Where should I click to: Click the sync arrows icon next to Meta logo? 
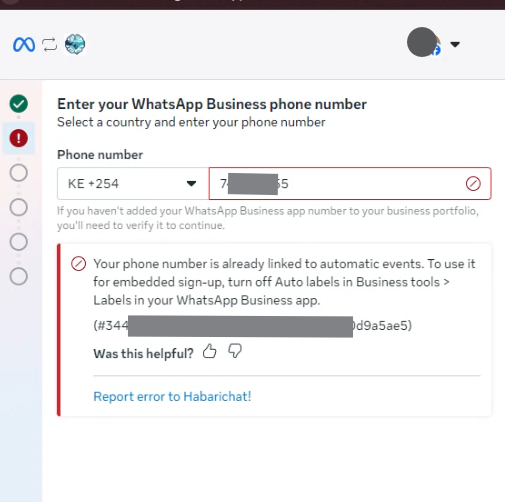click(x=50, y=44)
